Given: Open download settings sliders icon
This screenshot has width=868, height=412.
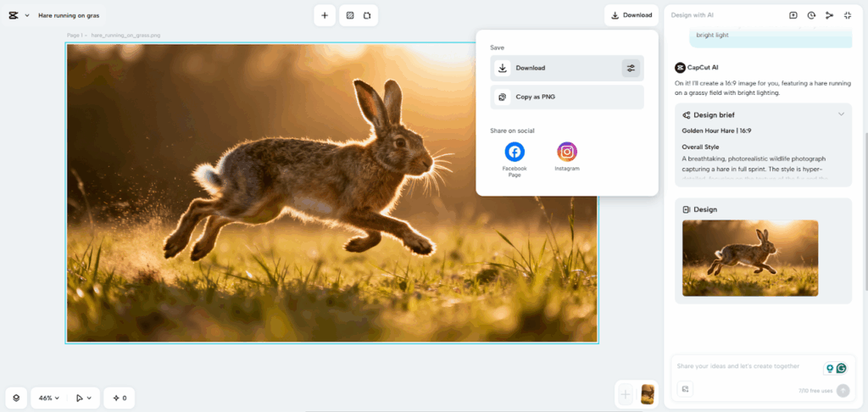Looking at the screenshot, I should (631, 68).
